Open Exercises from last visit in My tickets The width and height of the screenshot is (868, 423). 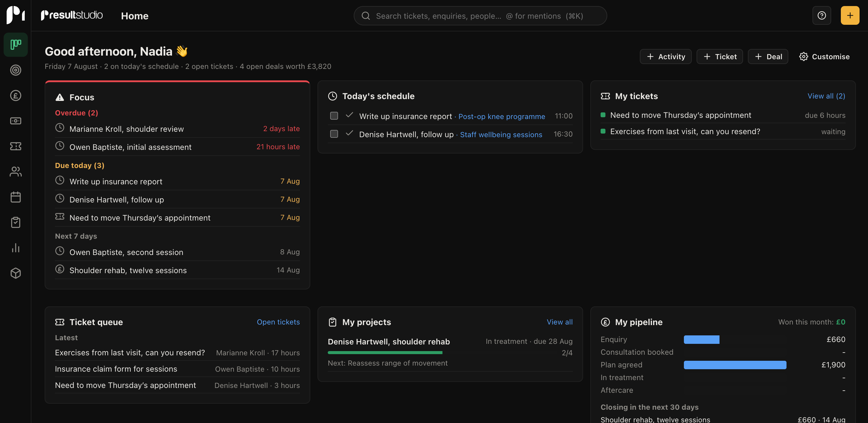click(x=723, y=131)
